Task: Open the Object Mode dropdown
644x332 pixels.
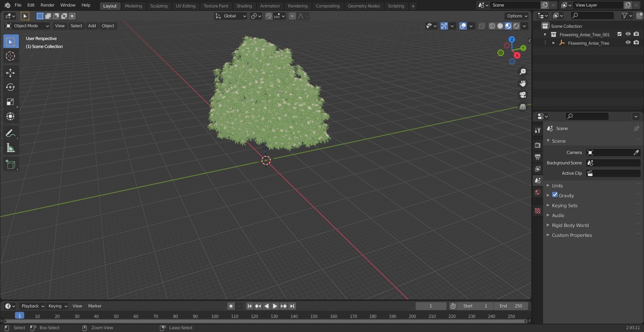Action: 27,26
